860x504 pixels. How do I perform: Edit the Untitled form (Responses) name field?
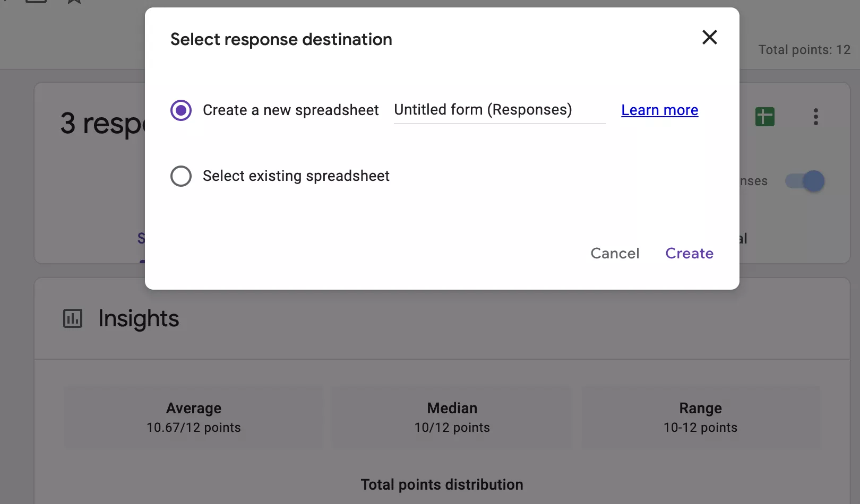point(499,110)
